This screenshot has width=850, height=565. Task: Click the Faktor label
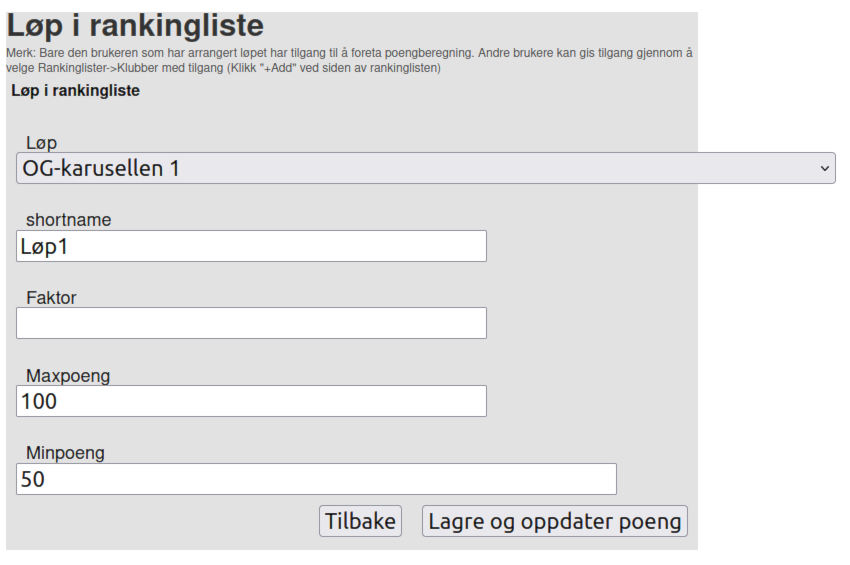click(51, 297)
